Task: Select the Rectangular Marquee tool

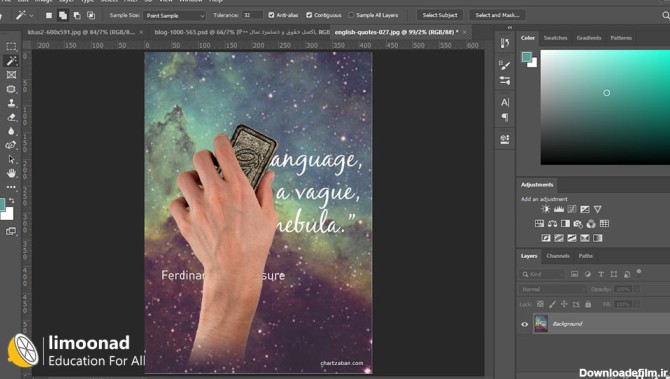Action: (x=11, y=46)
